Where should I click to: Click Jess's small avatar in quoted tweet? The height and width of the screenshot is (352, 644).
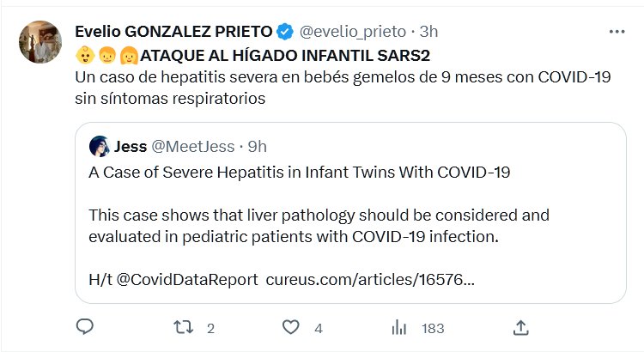coord(99,145)
